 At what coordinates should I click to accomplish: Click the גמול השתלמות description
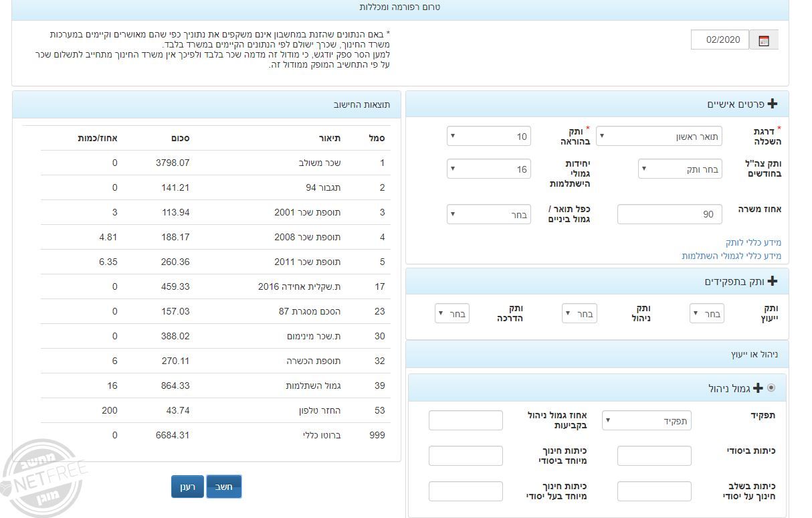(x=313, y=385)
